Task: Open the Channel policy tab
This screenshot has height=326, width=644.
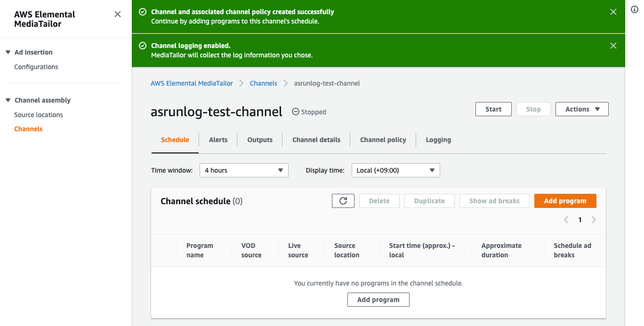Action: [x=383, y=140]
